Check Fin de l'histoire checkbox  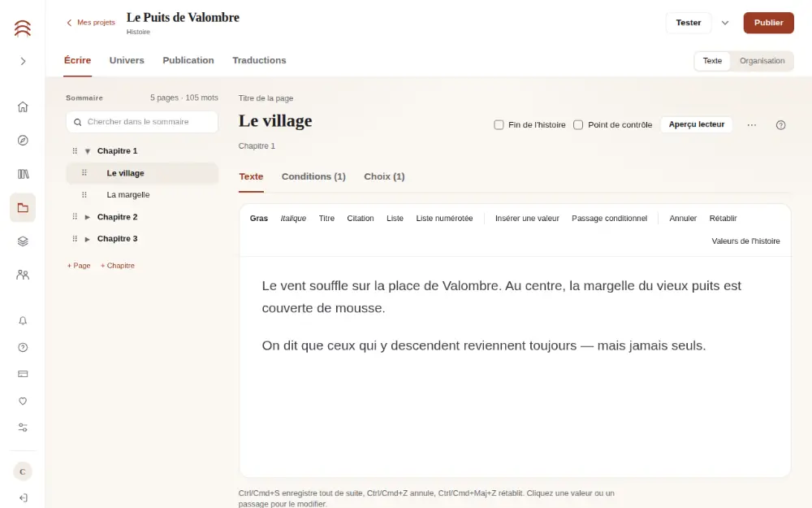click(499, 125)
